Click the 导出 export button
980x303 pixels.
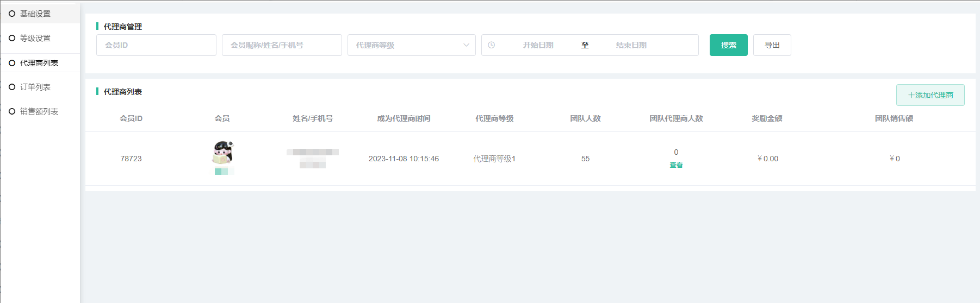772,45
